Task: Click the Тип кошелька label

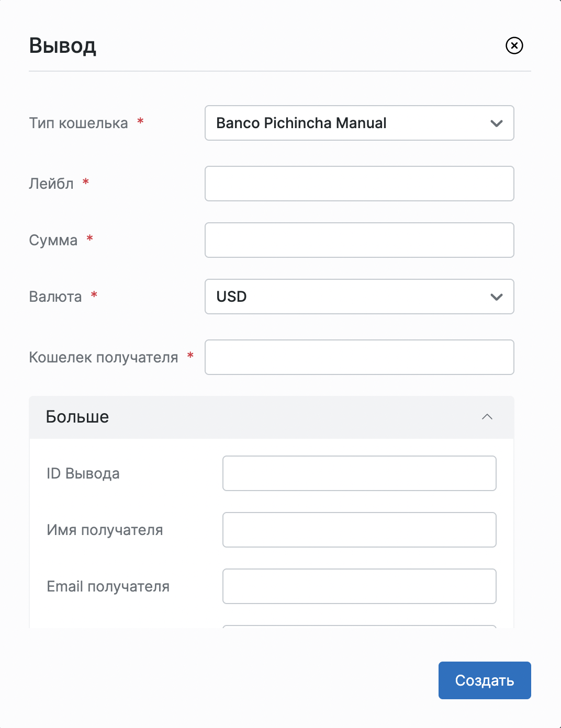Action: [x=78, y=123]
